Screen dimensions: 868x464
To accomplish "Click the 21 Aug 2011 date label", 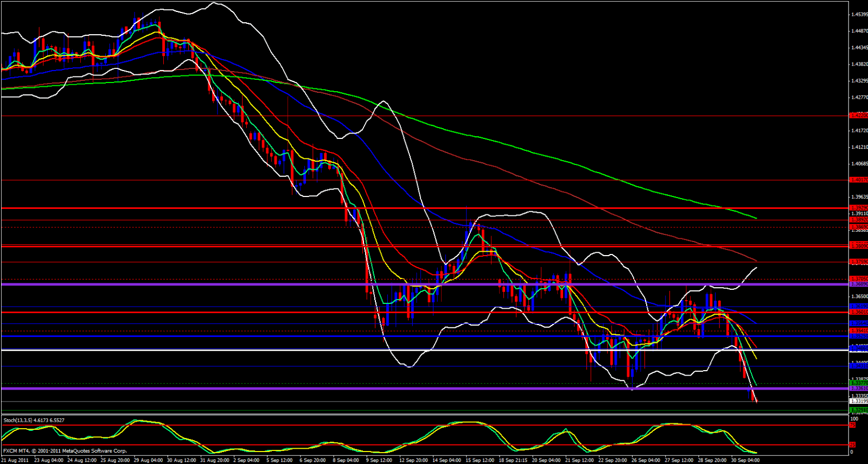I will click(15, 460).
